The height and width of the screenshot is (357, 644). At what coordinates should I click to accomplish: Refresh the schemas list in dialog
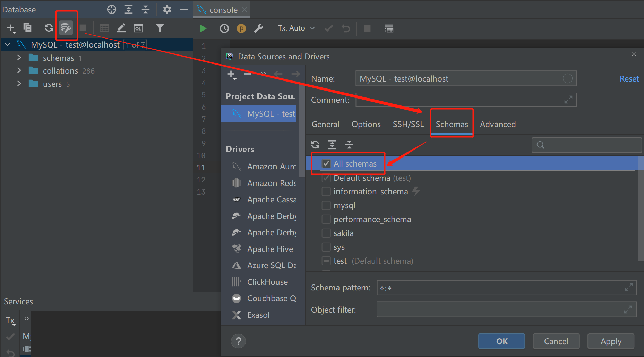pyautogui.click(x=315, y=145)
